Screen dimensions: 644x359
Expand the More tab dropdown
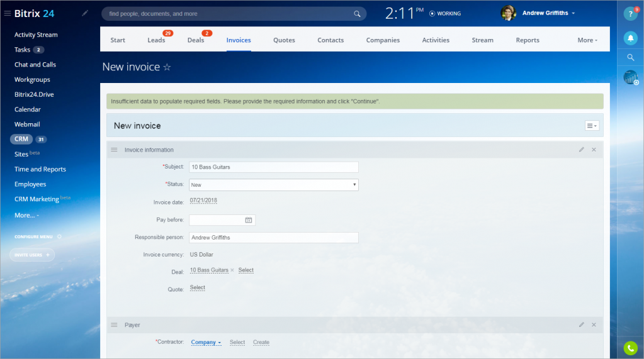point(587,40)
